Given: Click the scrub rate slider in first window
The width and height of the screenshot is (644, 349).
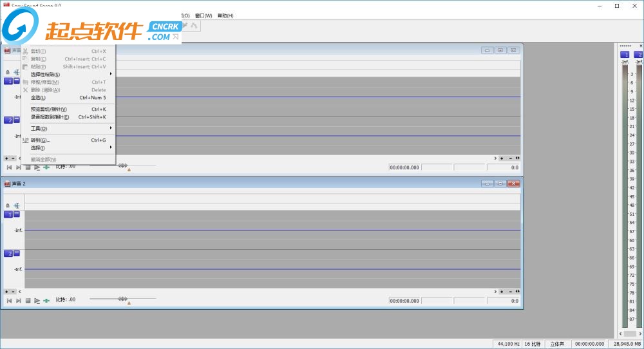Looking at the screenshot, I should tap(123, 165).
